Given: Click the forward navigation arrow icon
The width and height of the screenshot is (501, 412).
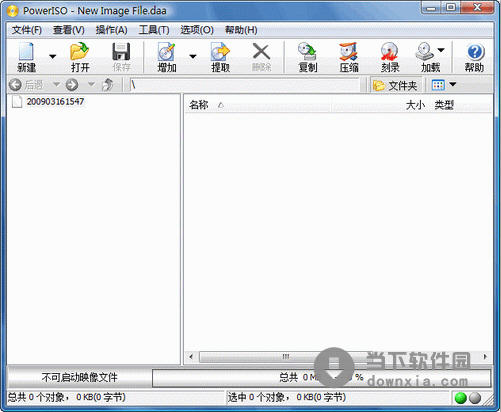Looking at the screenshot, I should click(x=72, y=85).
